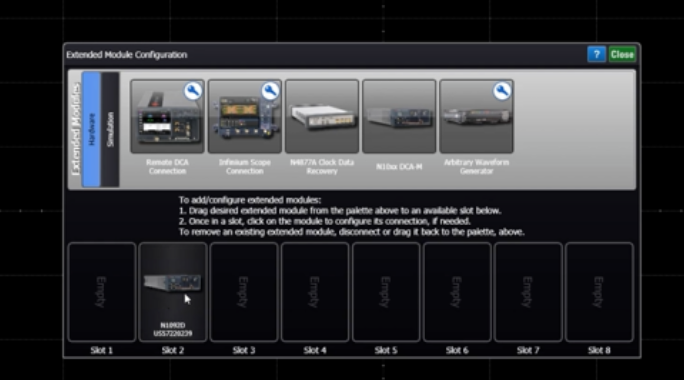Select the Arbitrary Waveform Generator module
The image size is (684, 380).
click(x=476, y=116)
